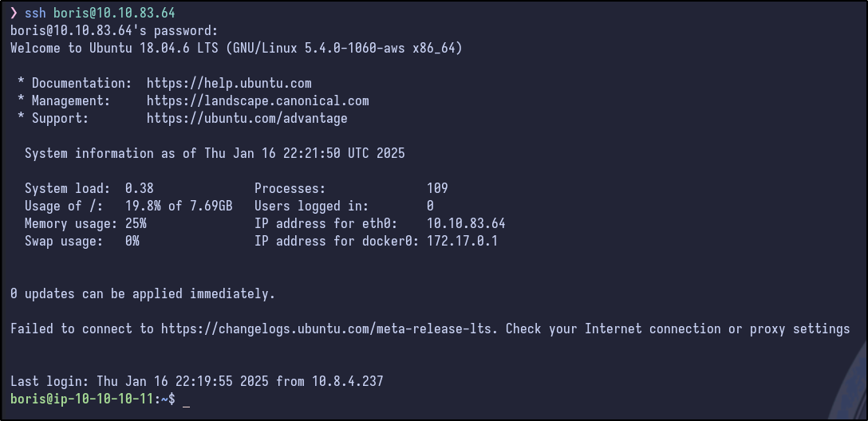Click the eth0 IP address value
Screen dimensions: 868x421
pos(466,223)
